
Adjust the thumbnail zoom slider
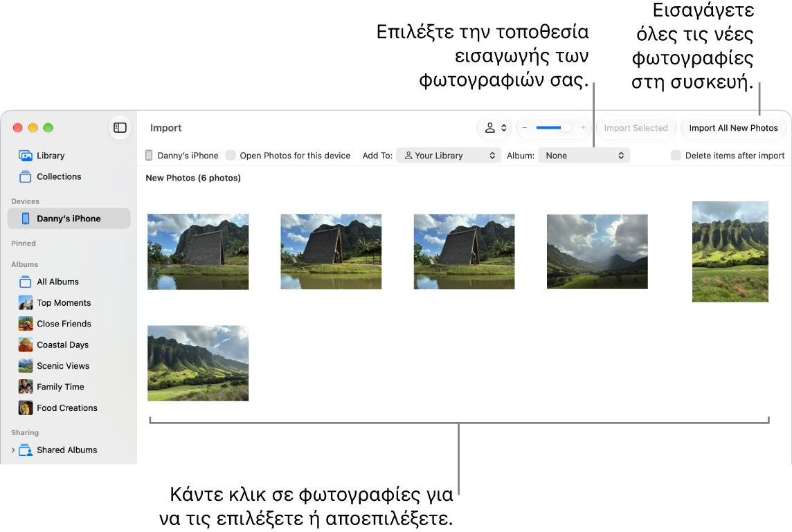[554, 128]
